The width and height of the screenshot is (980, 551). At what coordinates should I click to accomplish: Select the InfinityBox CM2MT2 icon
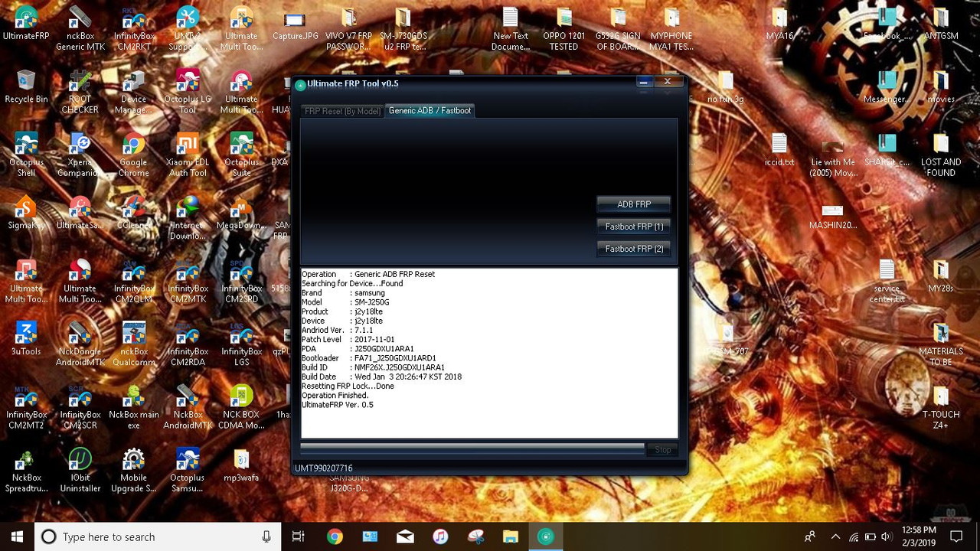[x=26, y=406]
